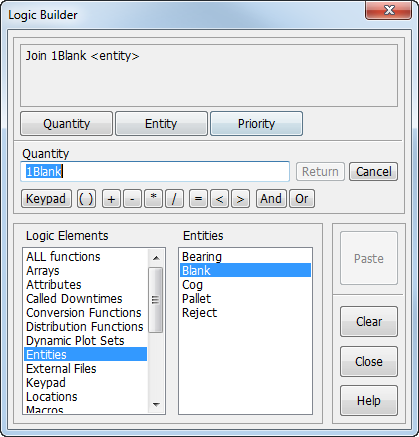Click the equals sign button
Screen dimensions: 419x437
[x=198, y=199]
